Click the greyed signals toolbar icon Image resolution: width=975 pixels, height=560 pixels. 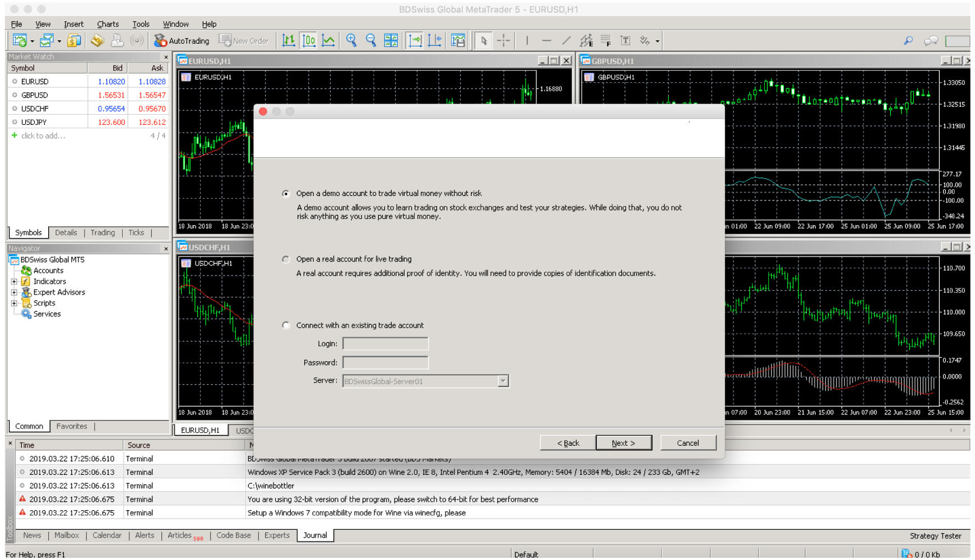(x=136, y=40)
